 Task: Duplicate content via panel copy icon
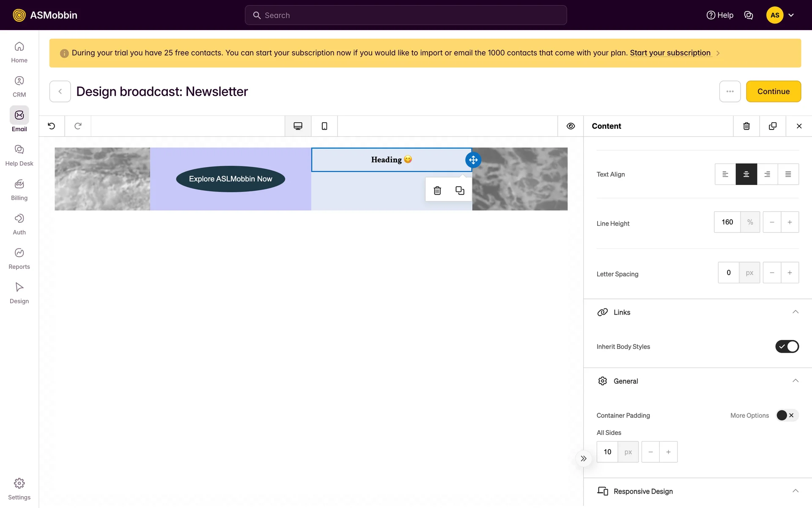pos(773,126)
